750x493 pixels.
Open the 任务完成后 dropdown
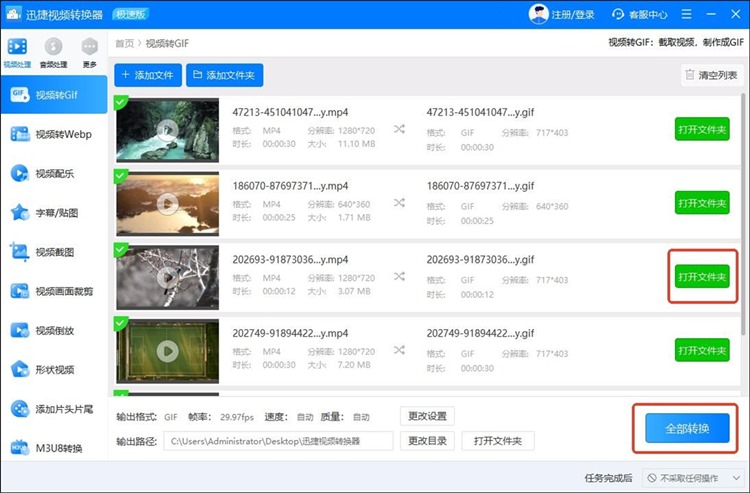pyautogui.click(x=692, y=478)
